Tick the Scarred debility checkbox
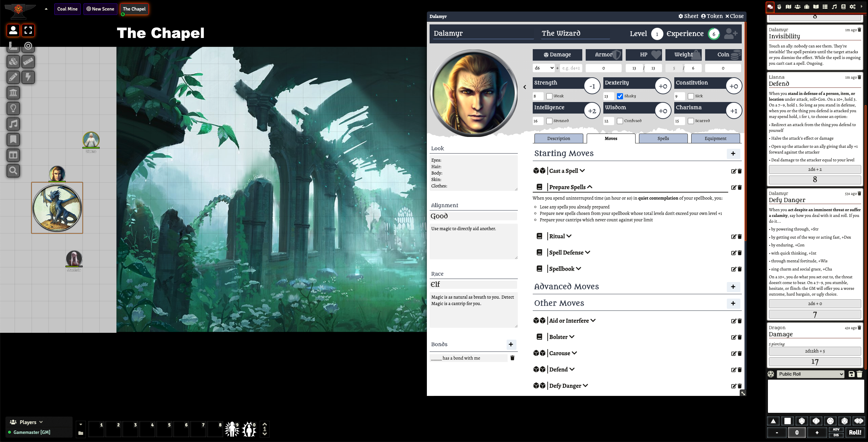 pyautogui.click(x=691, y=121)
